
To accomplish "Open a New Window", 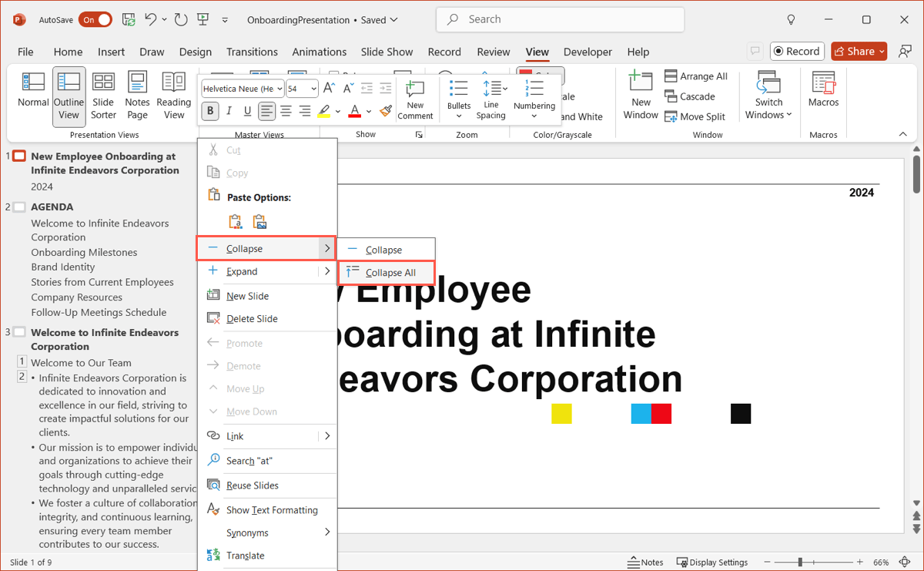I will [x=641, y=96].
